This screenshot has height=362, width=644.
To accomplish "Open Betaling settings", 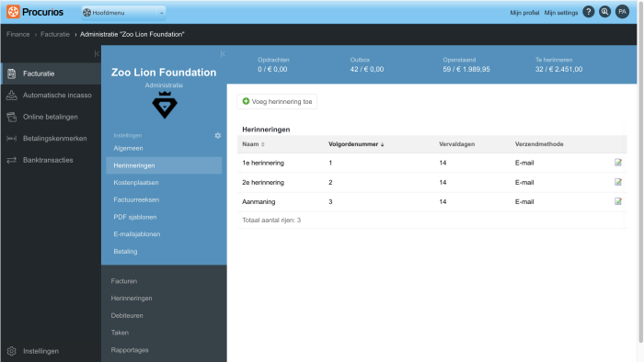I will pos(125,252).
